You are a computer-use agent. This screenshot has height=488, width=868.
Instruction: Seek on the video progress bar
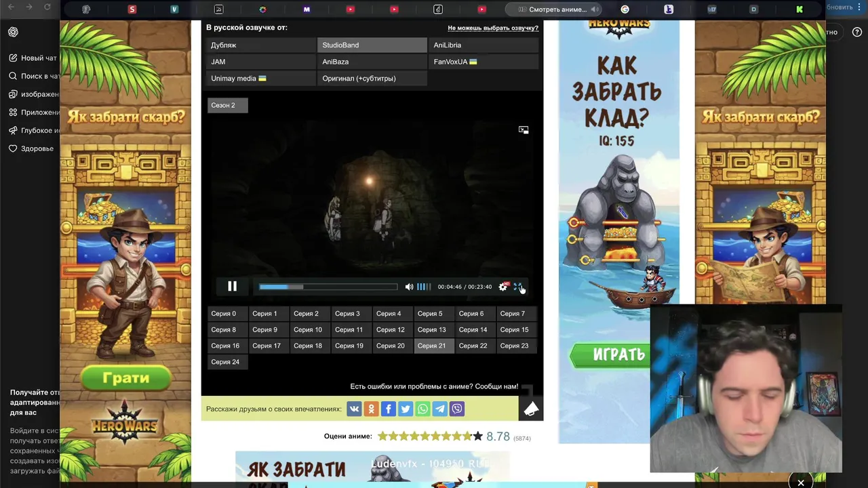(328, 287)
